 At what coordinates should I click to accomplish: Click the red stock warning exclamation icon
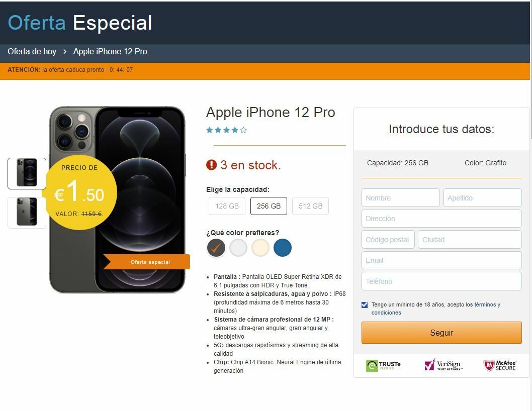(x=211, y=165)
